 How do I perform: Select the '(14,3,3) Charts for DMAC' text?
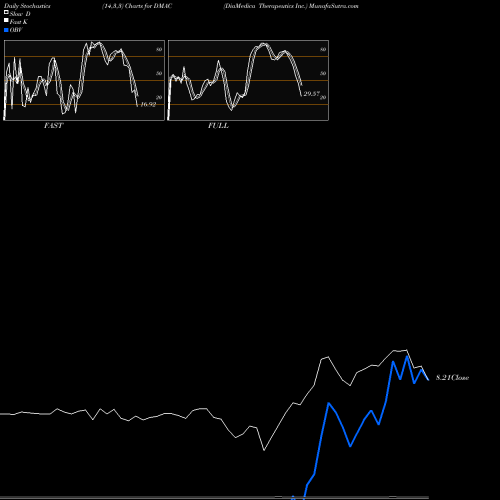[137, 6]
